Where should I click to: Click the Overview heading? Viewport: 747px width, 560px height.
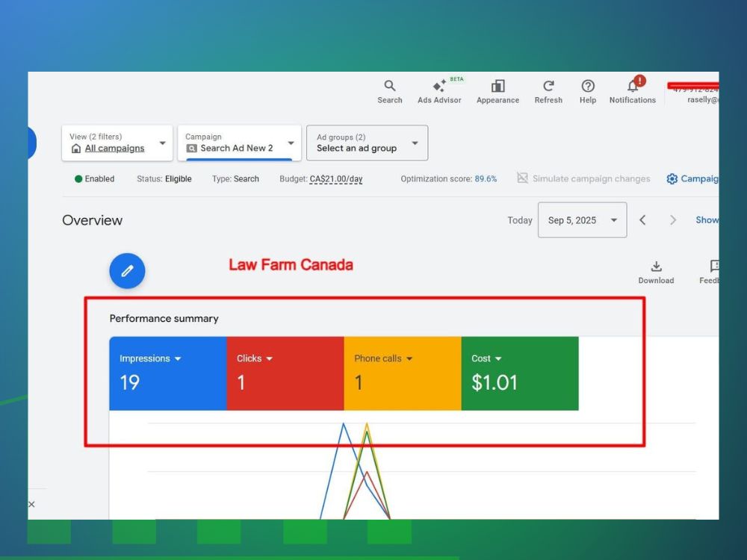click(x=93, y=220)
